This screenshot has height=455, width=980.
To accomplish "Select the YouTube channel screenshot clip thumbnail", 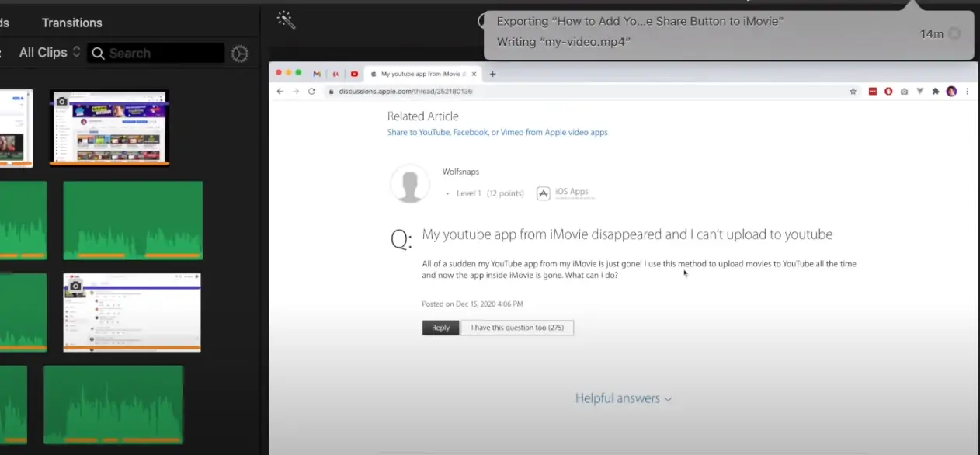I will coord(109,128).
